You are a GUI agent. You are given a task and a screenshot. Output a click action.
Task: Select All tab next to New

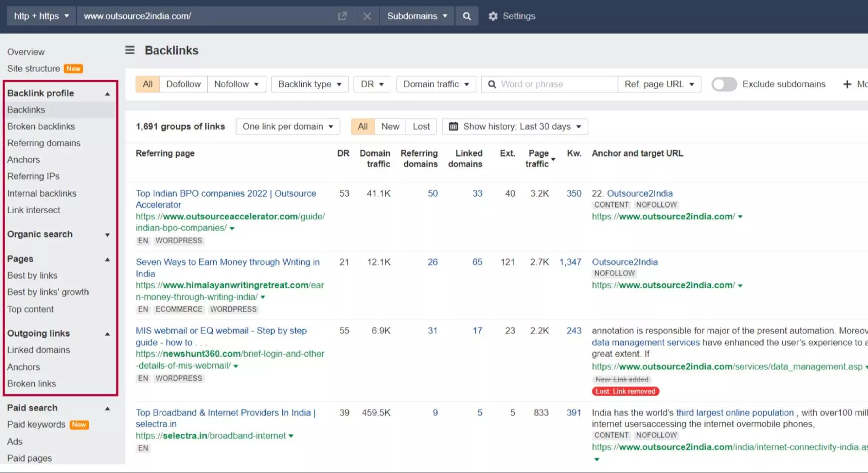click(x=363, y=126)
